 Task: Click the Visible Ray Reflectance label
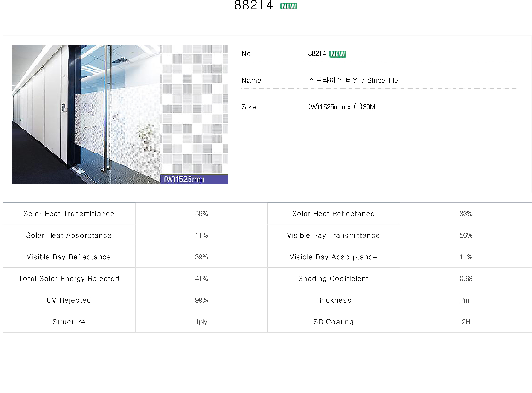tap(69, 257)
